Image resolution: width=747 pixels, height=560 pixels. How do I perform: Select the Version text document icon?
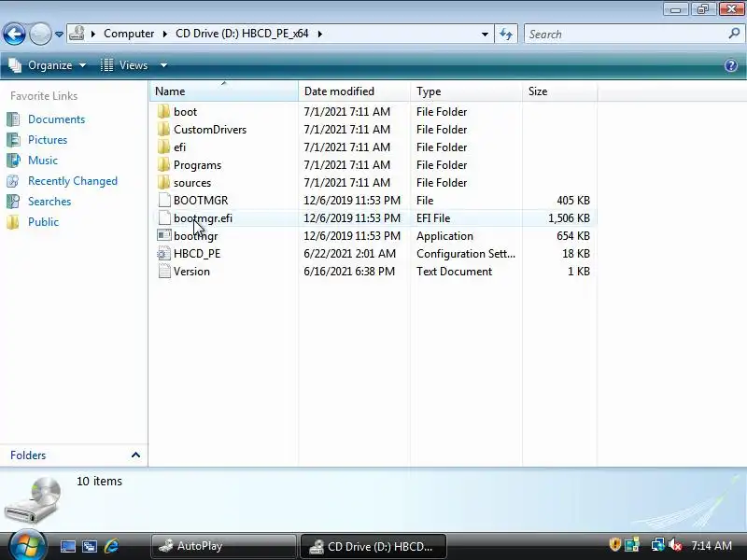tap(164, 271)
